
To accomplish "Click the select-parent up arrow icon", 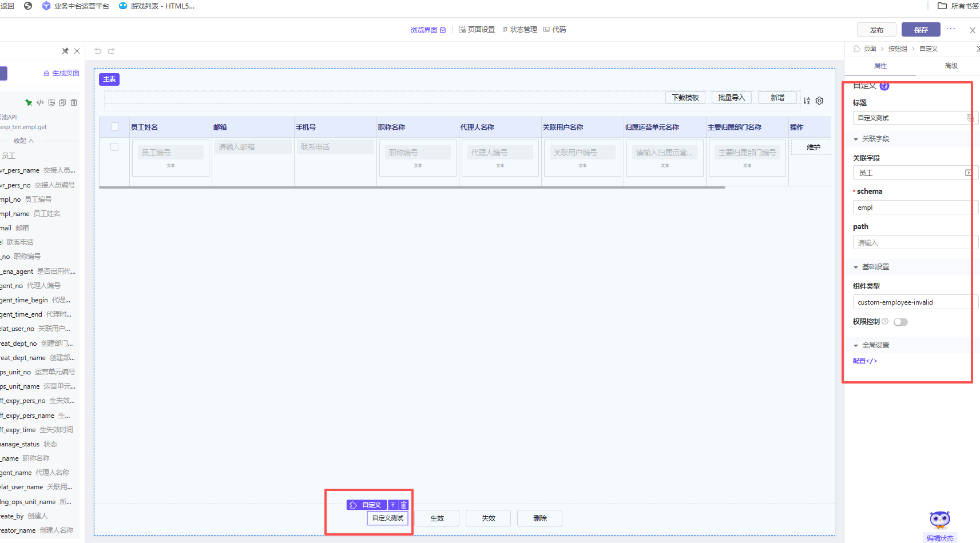I will tap(393, 505).
